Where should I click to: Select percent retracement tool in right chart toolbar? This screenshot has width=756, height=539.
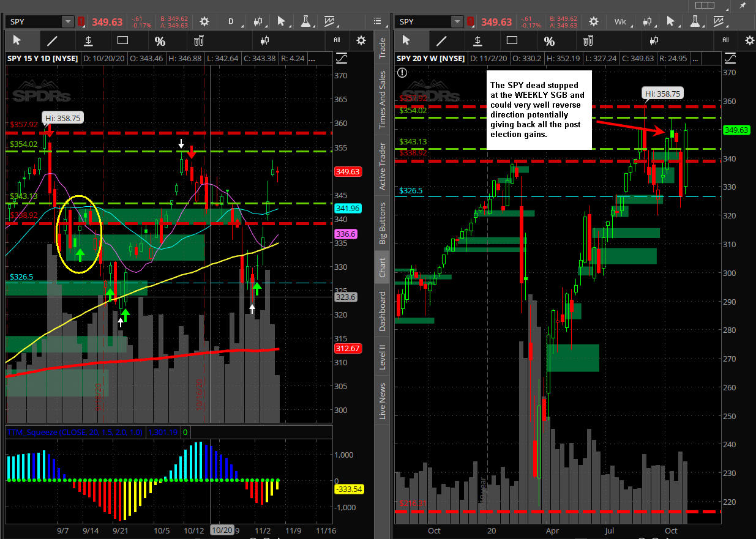click(549, 41)
